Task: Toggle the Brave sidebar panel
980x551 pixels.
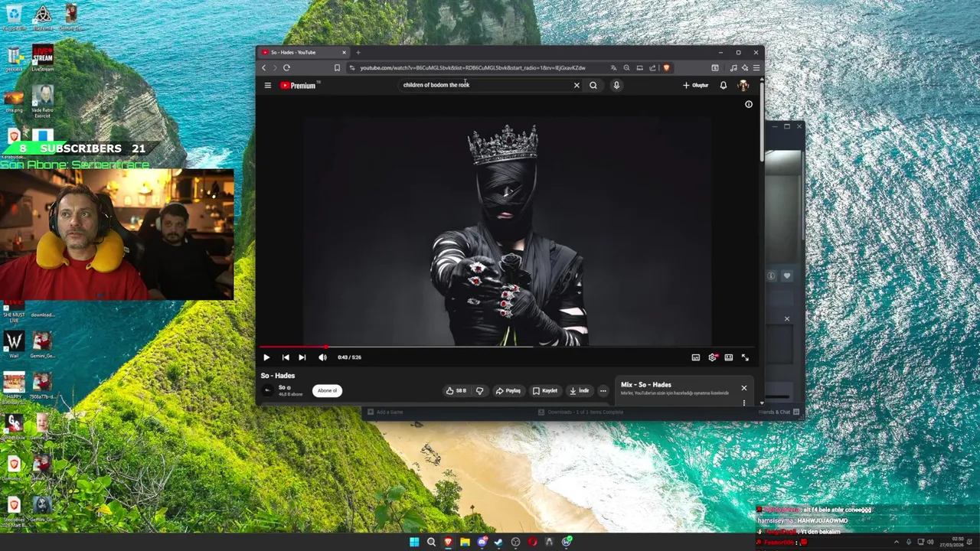Action: click(x=715, y=67)
